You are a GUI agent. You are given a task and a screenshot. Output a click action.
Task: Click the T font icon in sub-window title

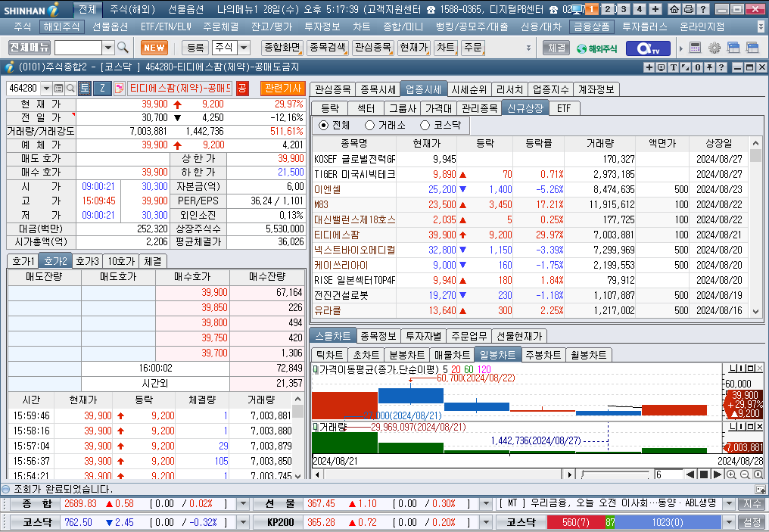[673, 67]
